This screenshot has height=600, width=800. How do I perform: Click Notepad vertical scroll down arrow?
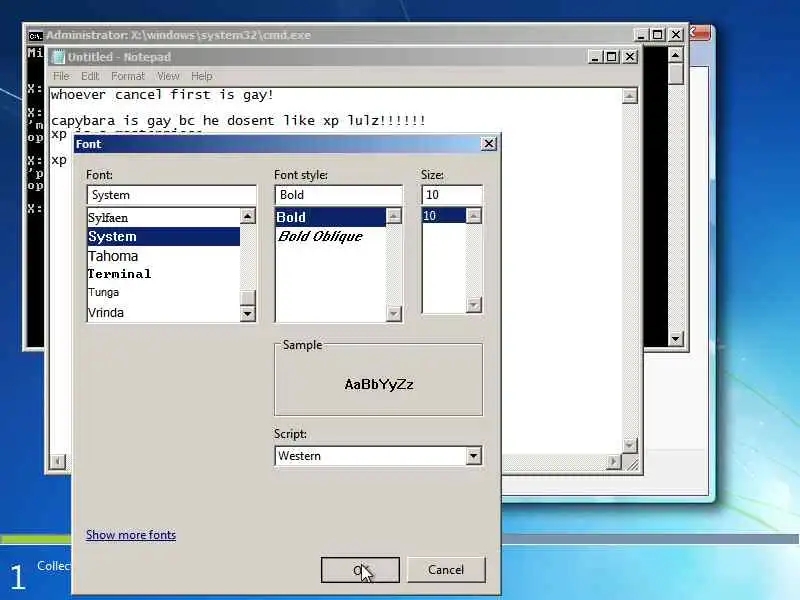[630, 445]
